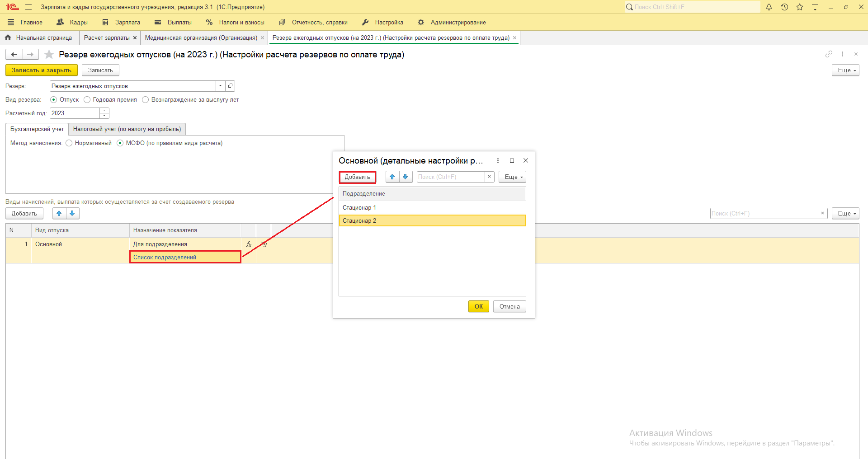Open notifications bell icon
This screenshot has height=459, width=868.
(x=769, y=7)
